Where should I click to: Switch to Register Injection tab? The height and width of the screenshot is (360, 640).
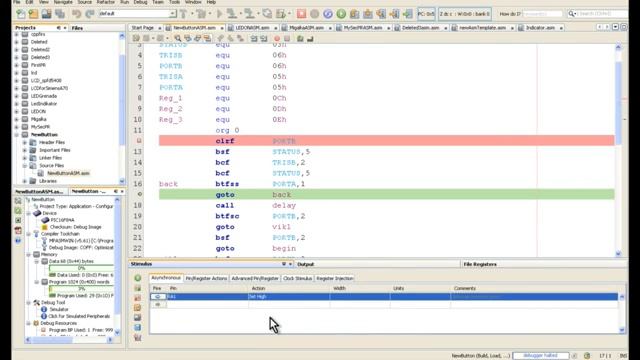pos(335,278)
